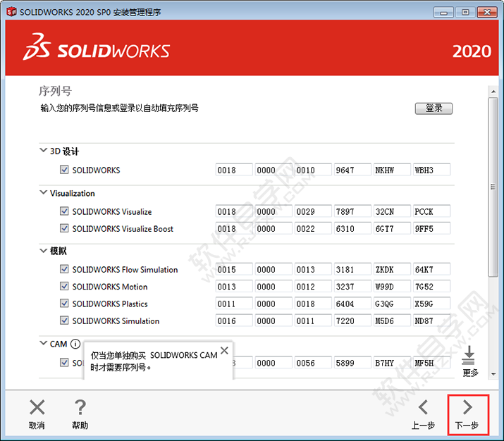The height and width of the screenshot is (441, 504).
Task: Click the 登录 login button
Action: tap(434, 108)
